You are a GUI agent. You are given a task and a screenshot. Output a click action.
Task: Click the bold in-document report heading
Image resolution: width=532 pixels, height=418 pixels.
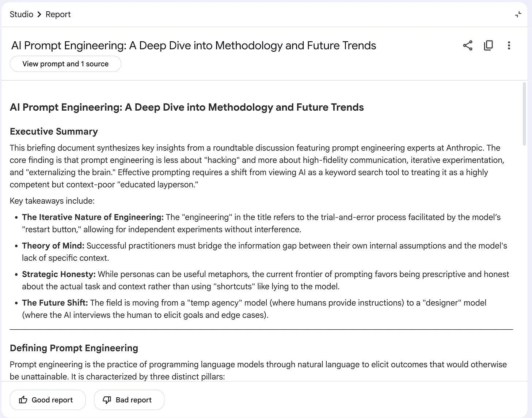(x=187, y=107)
